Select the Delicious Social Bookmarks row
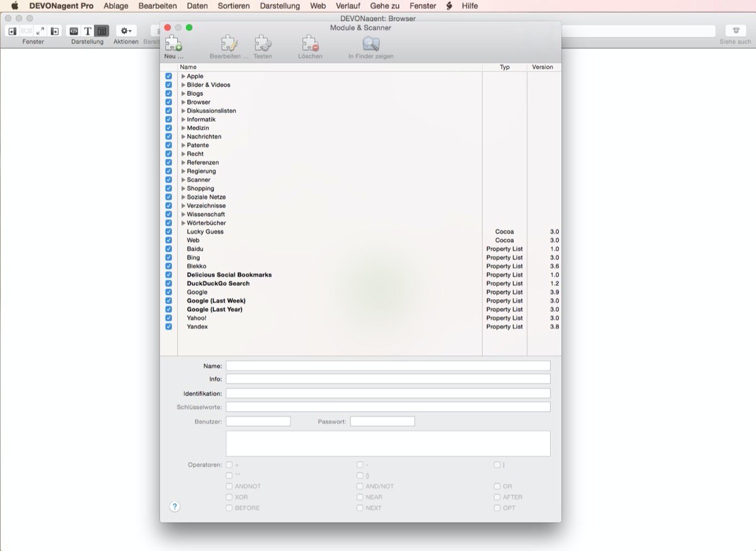 [360, 275]
